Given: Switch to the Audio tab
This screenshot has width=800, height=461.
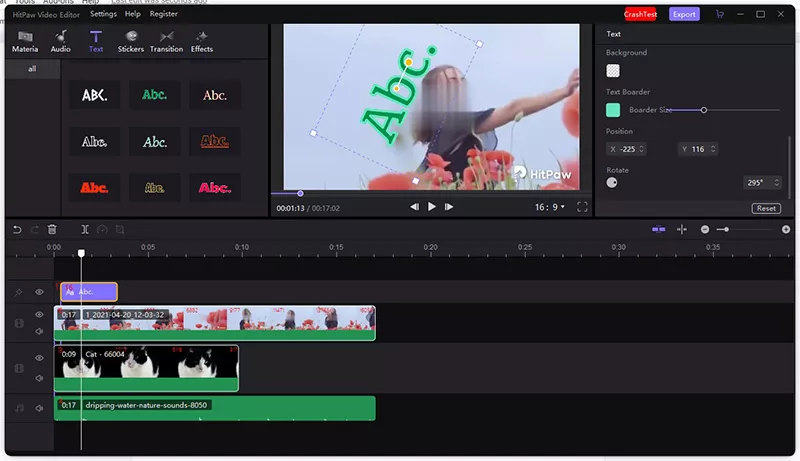Looking at the screenshot, I should pos(61,41).
